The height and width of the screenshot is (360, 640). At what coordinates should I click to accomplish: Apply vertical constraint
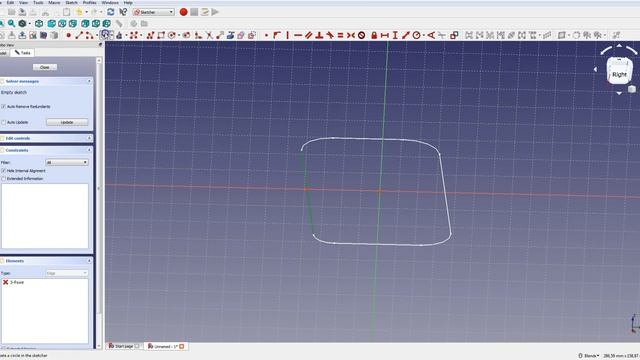point(288,36)
